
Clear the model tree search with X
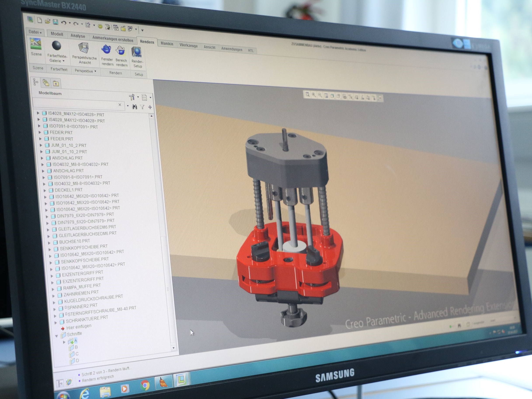[x=120, y=105]
